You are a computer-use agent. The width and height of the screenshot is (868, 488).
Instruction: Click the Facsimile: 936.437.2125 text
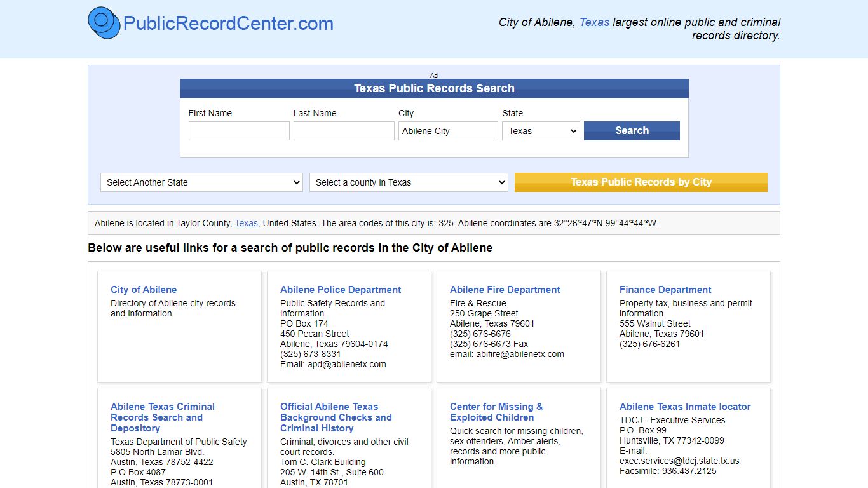[668, 471]
